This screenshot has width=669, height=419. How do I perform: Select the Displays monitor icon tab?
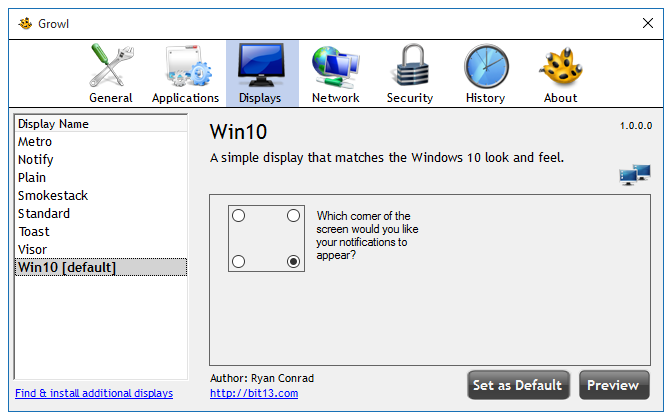pyautogui.click(x=261, y=73)
